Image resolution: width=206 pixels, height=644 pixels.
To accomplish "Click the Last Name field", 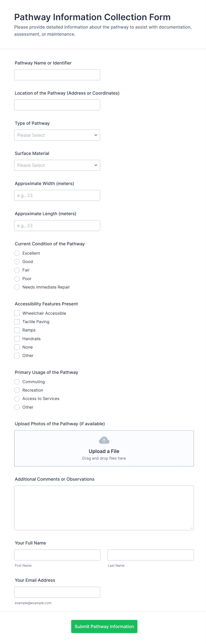I will 150,555.
